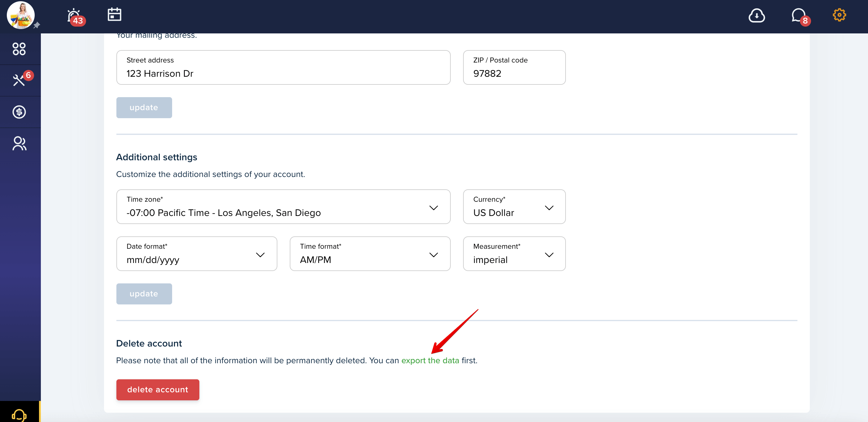Viewport: 868px width, 422px height.
Task: Click the 'Delete account' heading
Action: [x=149, y=343]
